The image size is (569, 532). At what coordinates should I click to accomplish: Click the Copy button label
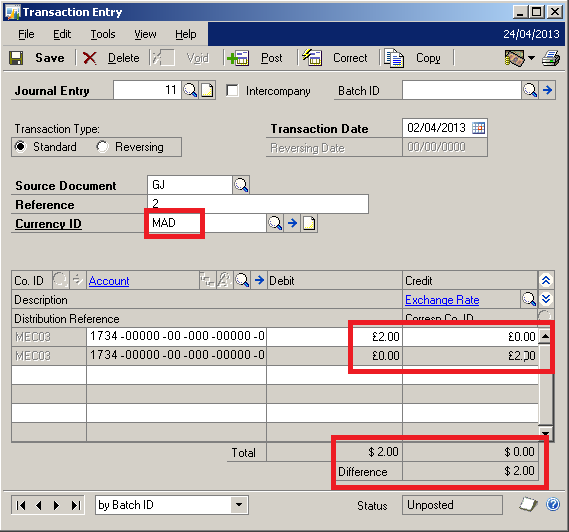tap(428, 58)
